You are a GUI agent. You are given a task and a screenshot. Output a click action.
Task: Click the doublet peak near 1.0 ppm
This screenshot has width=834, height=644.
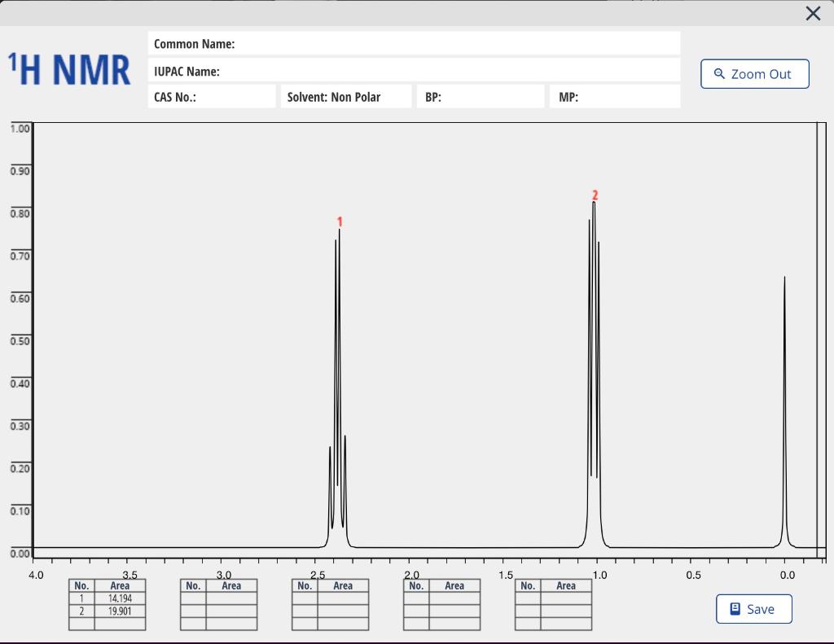[x=594, y=342]
